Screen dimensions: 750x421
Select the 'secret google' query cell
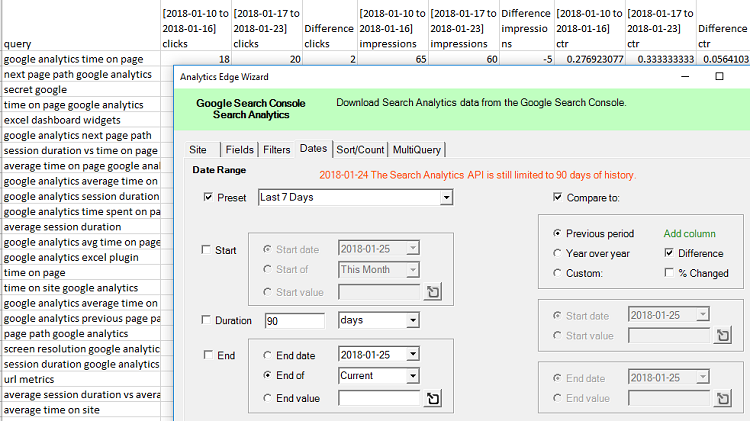pyautogui.click(x=81, y=89)
